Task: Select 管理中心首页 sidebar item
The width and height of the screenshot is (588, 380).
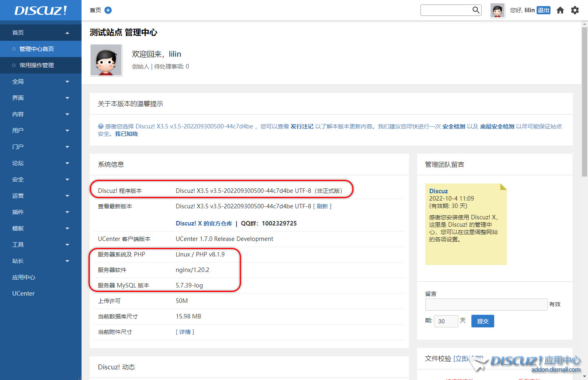Action: 41,49
